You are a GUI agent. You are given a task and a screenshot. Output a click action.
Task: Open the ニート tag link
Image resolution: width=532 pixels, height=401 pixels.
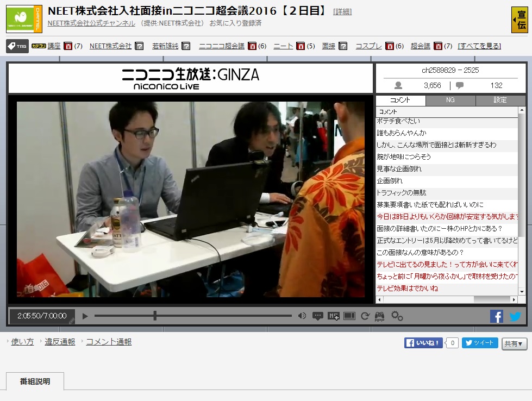tap(283, 46)
